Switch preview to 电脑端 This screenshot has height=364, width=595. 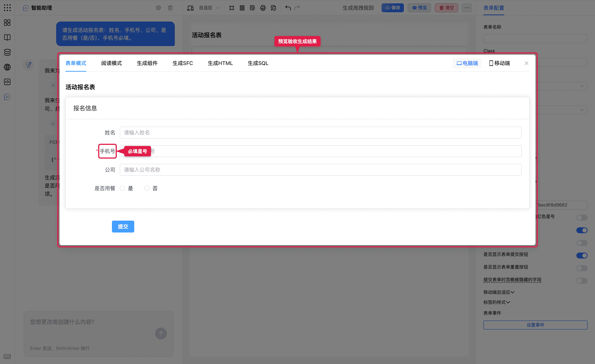point(467,63)
